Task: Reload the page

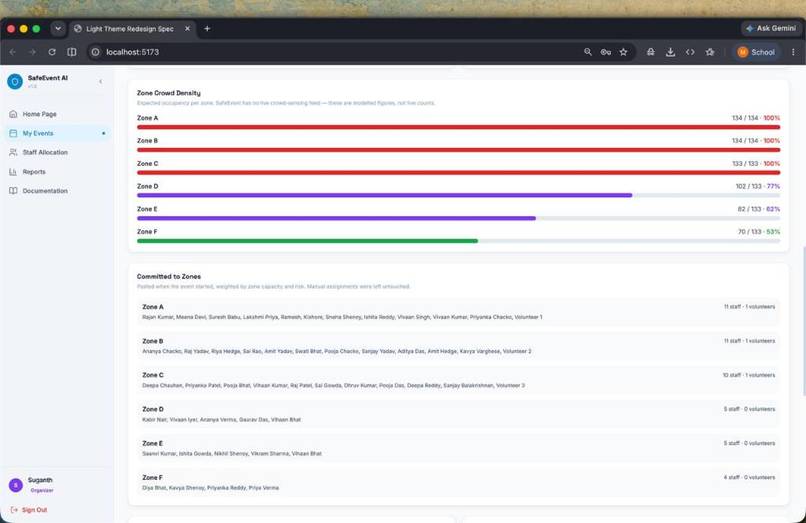Action: [52, 52]
